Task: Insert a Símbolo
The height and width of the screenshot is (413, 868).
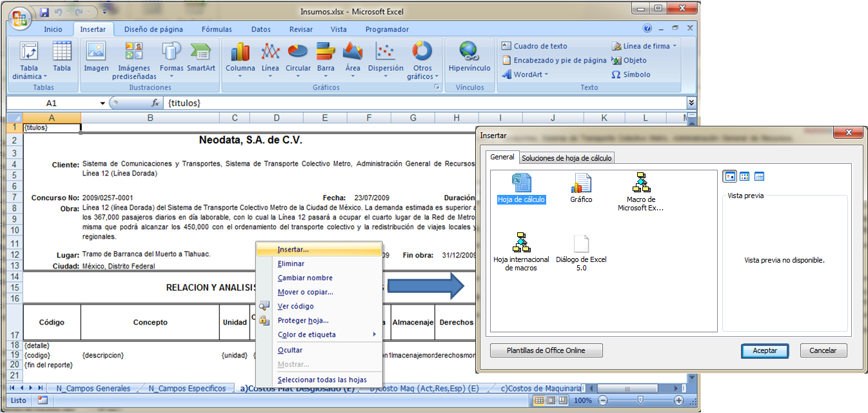Action: (631, 75)
